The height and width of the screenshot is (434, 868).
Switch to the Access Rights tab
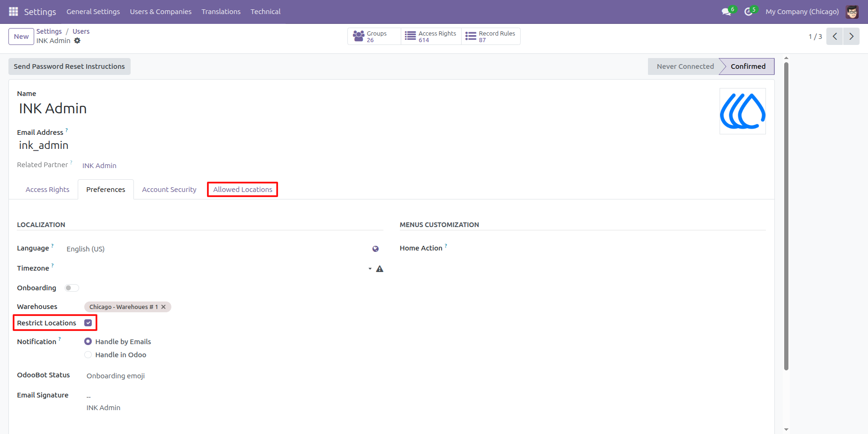(x=47, y=190)
